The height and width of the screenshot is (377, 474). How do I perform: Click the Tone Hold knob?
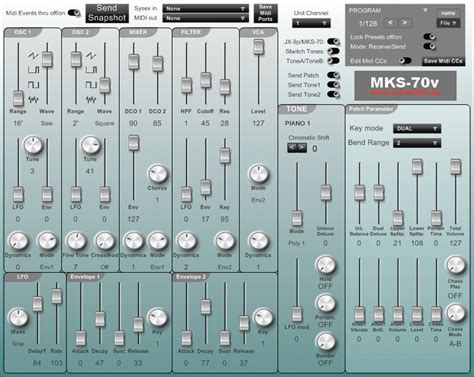pos(325,265)
